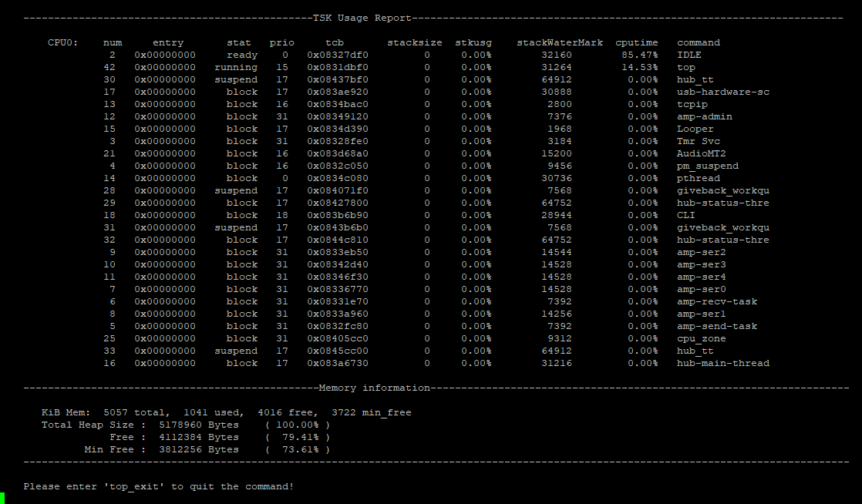Screen dimensions: 862x504
Task: Click the 'TSK Usage Report' title
Action: (x=362, y=18)
